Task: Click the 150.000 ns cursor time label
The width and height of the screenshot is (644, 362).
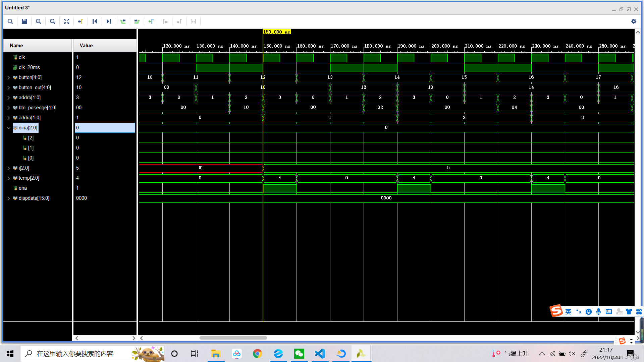Action: pos(277,32)
